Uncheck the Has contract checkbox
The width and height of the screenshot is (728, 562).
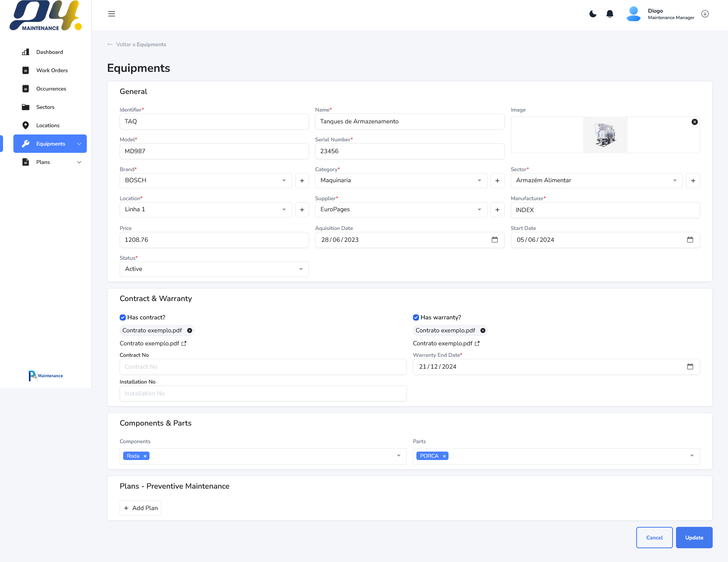pyautogui.click(x=123, y=317)
